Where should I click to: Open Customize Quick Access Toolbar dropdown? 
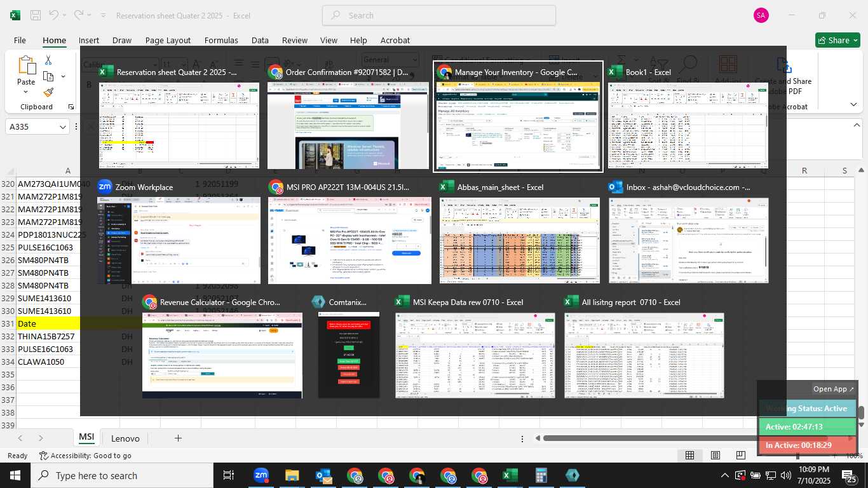click(104, 15)
